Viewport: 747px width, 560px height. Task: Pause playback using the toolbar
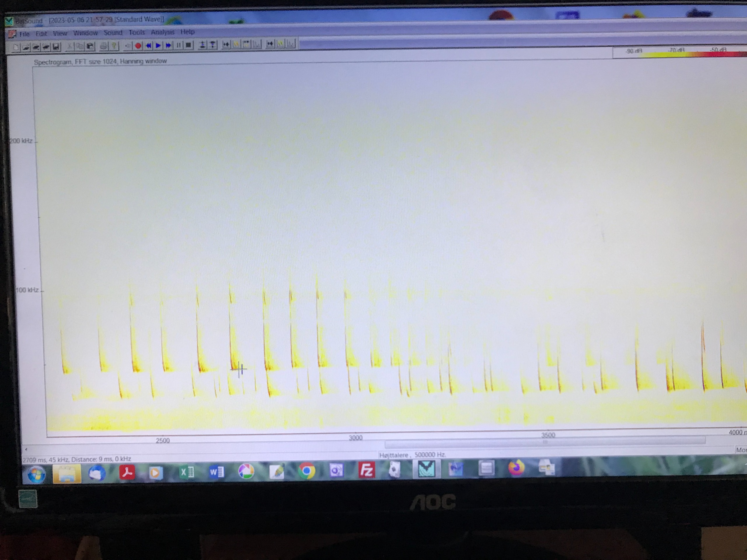[x=178, y=45]
